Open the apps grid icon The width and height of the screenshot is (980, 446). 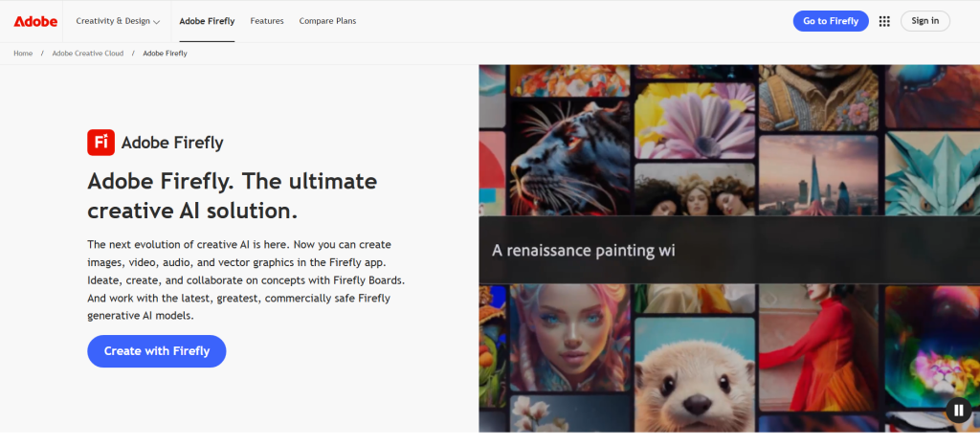pyautogui.click(x=884, y=21)
